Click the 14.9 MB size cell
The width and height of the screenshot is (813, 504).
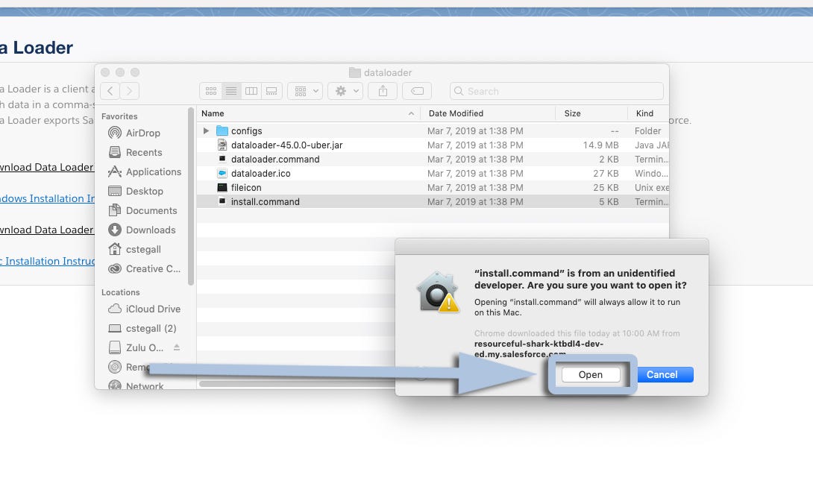(600, 145)
